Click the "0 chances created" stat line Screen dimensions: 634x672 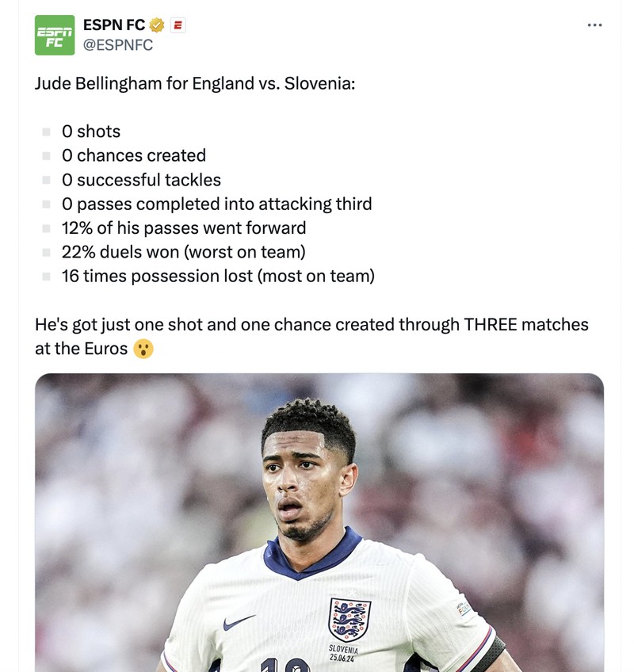[x=134, y=155]
